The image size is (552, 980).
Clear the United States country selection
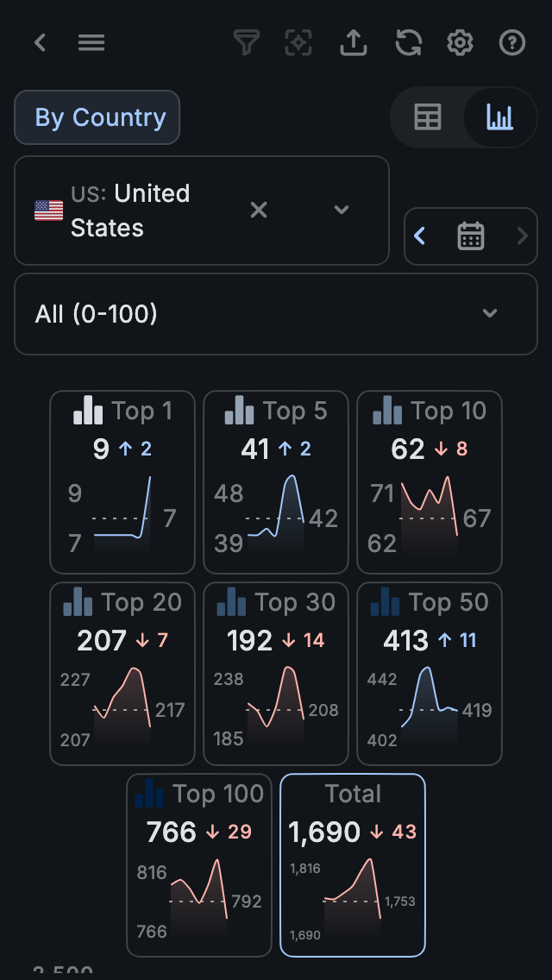[259, 210]
